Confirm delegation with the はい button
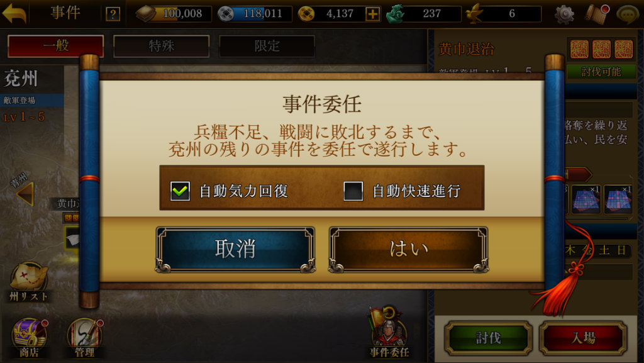Viewport: 644px width, 363px height. point(409,249)
